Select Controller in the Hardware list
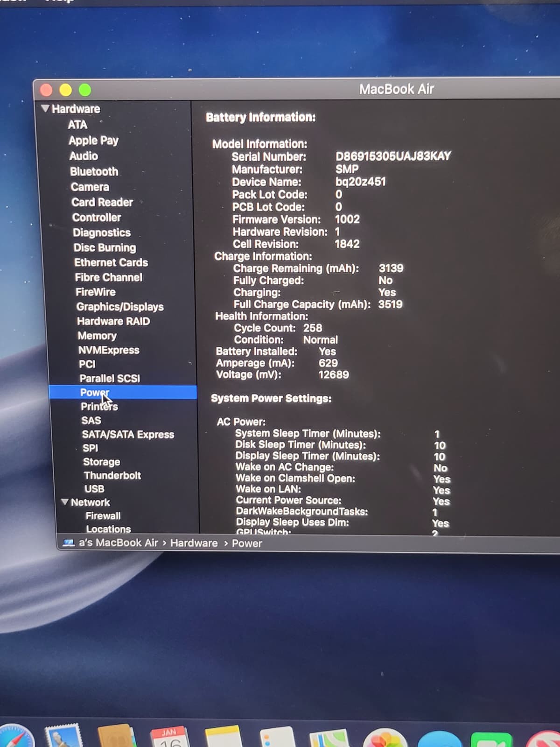 tap(97, 218)
